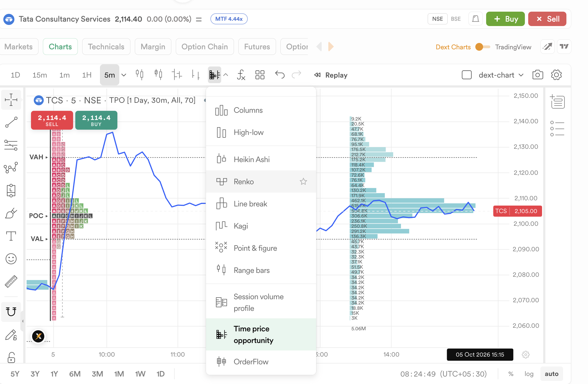Open the Fibonacci retracement tool

11,145
